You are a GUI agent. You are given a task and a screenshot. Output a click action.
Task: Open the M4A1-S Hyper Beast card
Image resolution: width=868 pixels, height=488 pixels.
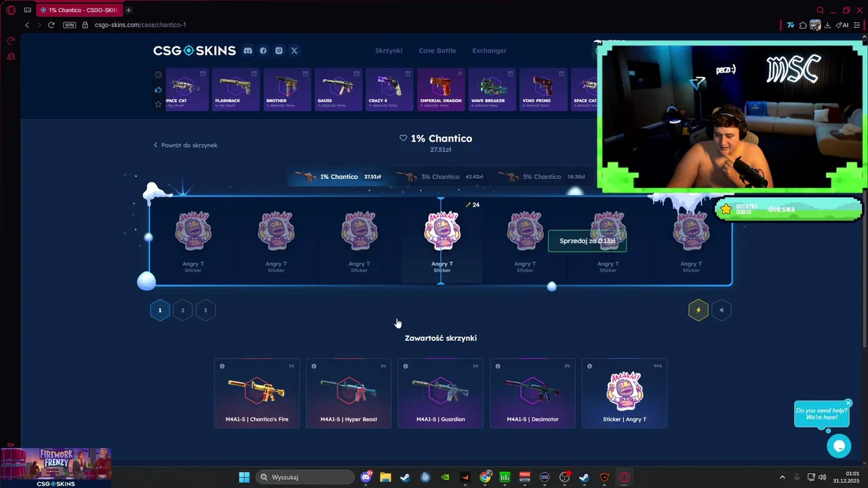[x=349, y=393]
